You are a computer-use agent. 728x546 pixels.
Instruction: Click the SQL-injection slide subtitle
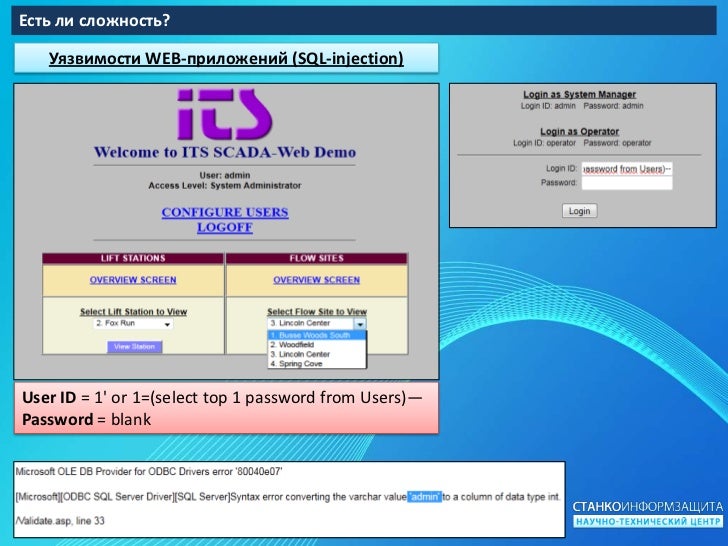pos(226,58)
